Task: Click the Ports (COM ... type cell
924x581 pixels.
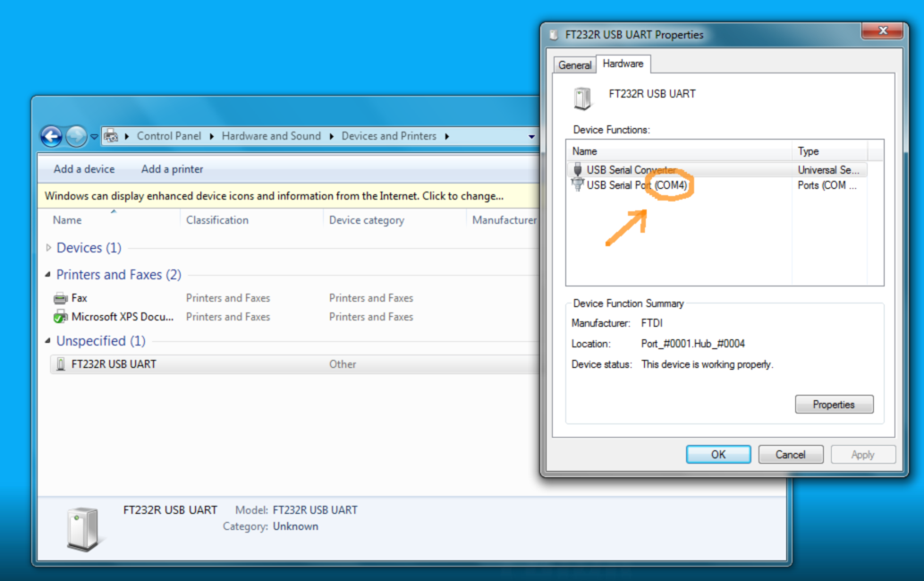Action: point(827,185)
